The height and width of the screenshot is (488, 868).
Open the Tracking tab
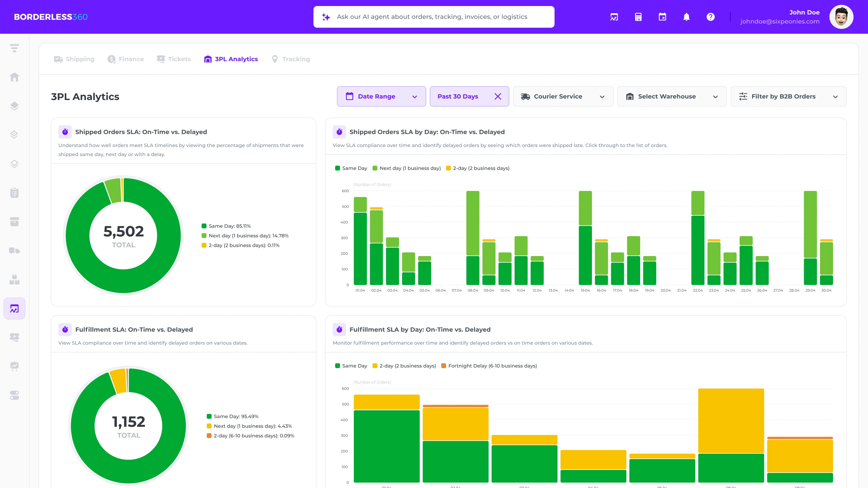pyautogui.click(x=290, y=59)
